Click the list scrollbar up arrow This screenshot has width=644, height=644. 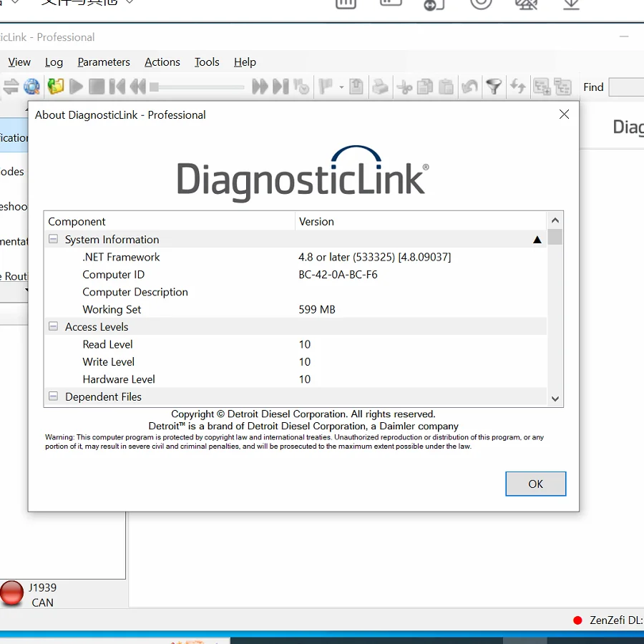555,220
